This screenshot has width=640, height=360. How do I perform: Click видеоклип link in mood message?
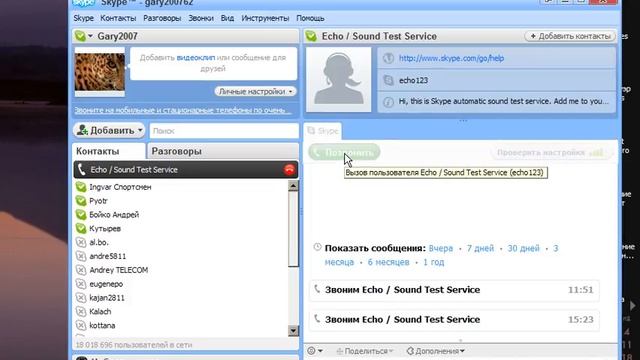coord(196,58)
